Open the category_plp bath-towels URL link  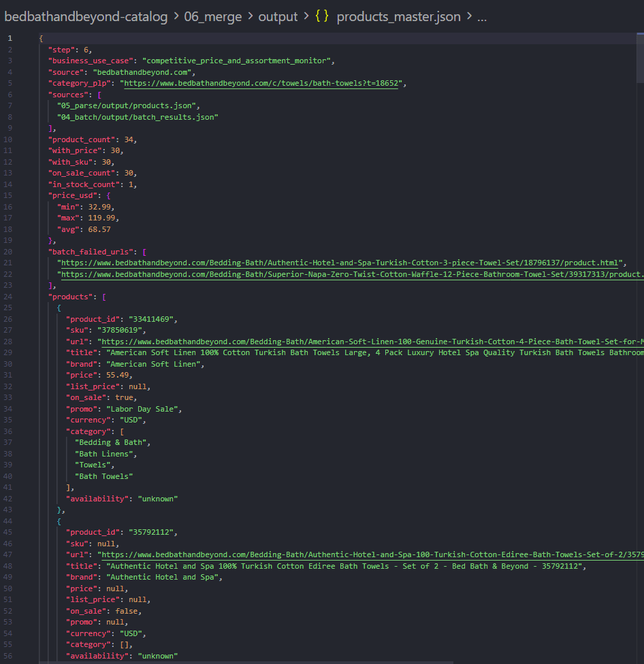coord(261,83)
